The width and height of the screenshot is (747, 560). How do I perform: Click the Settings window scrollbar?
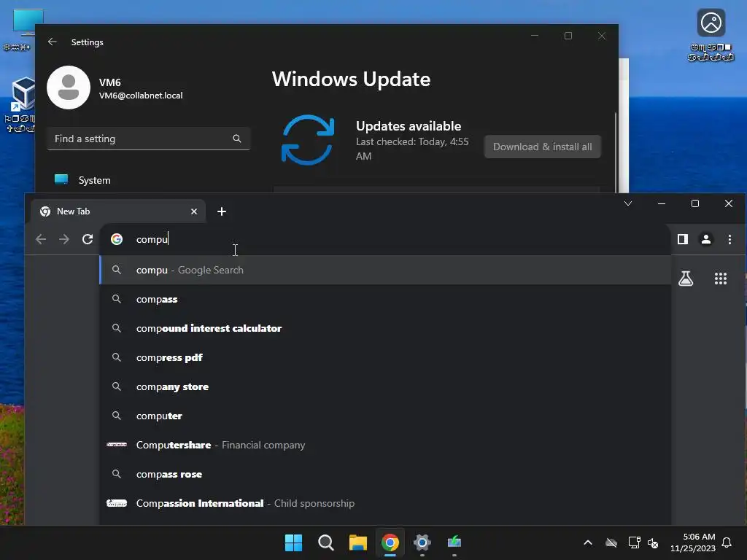click(x=616, y=152)
